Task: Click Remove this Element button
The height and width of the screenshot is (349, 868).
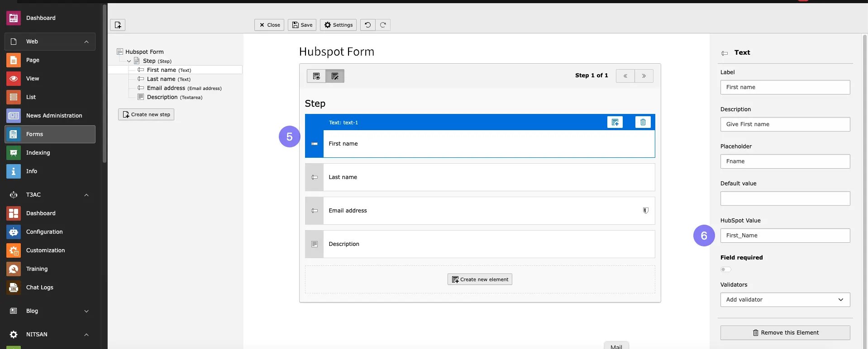Action: tap(785, 333)
